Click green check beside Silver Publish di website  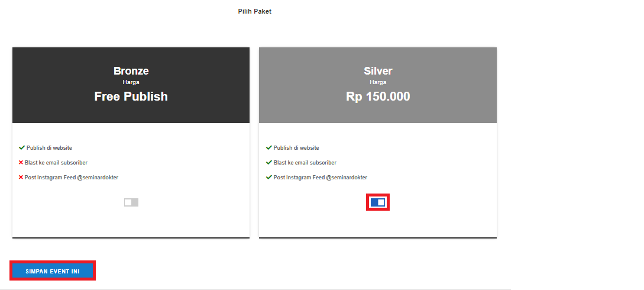268,147
